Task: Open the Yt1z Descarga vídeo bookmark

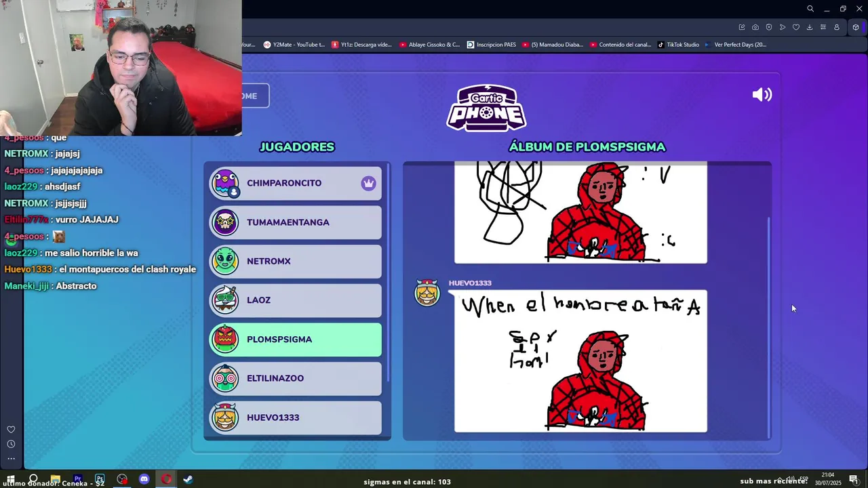Action: tap(361, 45)
